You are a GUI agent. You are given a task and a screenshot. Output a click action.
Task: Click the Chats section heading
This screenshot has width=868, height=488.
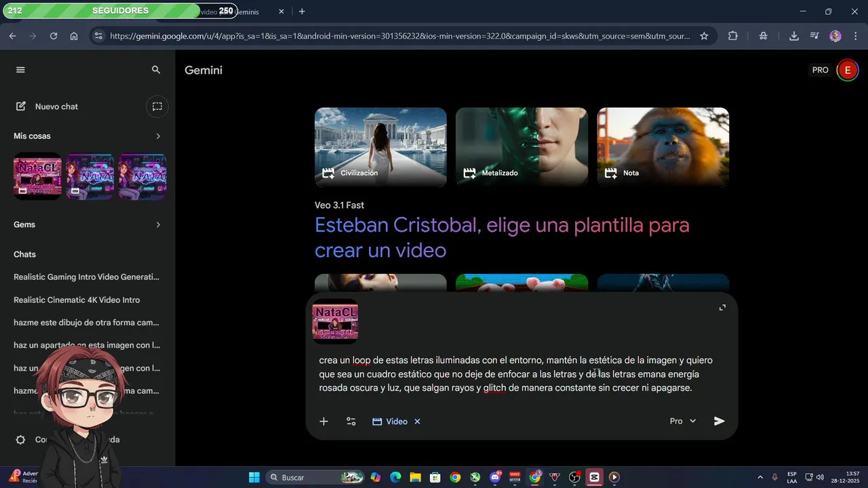(24, 254)
